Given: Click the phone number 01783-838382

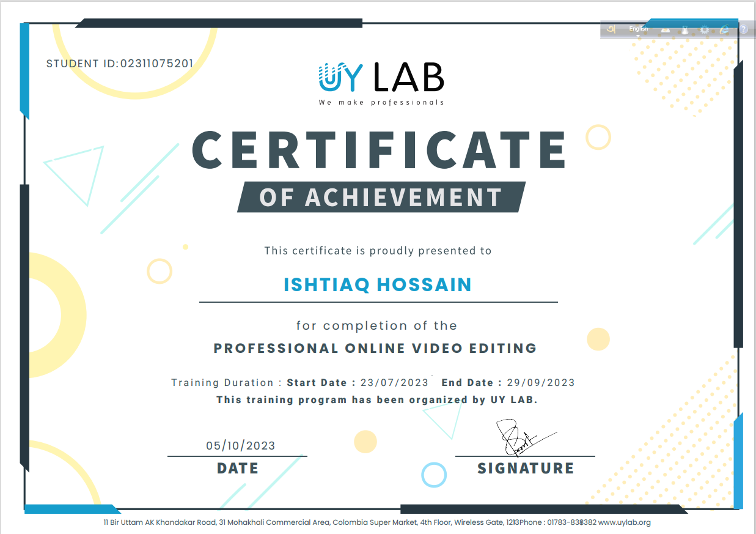Looking at the screenshot, I should [571, 522].
